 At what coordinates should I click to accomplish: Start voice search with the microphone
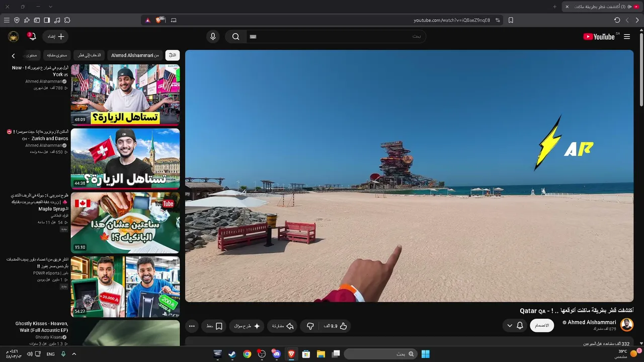click(213, 37)
